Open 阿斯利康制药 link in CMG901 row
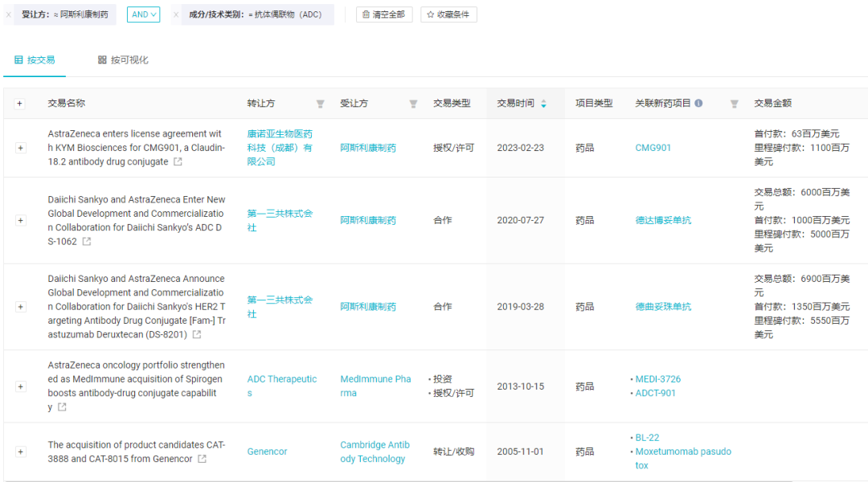 point(368,148)
